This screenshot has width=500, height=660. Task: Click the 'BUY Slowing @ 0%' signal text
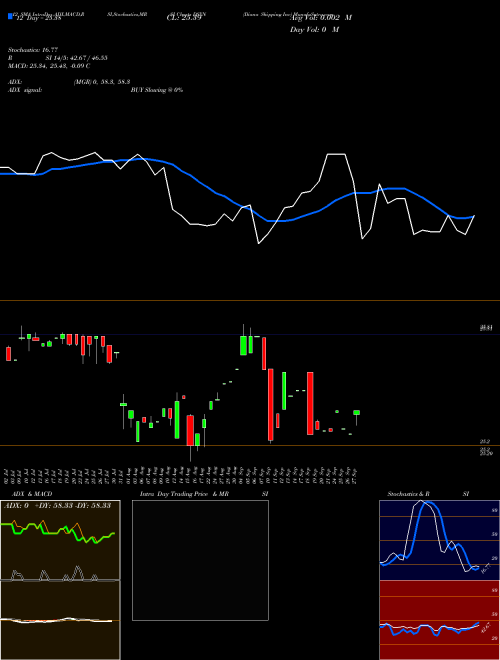(x=157, y=90)
